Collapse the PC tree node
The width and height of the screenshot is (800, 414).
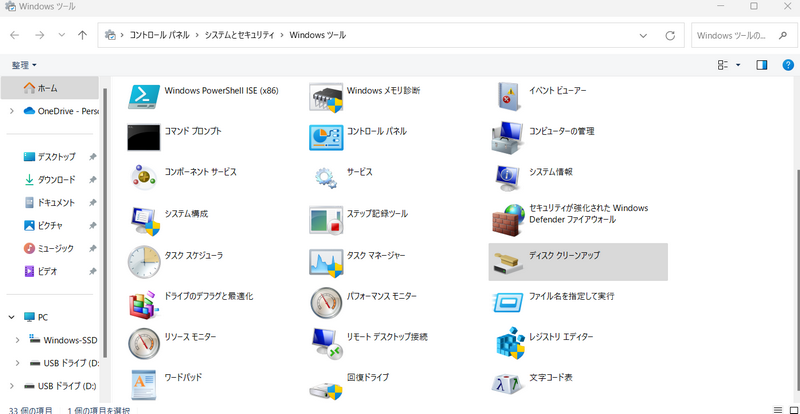pyautogui.click(x=11, y=317)
